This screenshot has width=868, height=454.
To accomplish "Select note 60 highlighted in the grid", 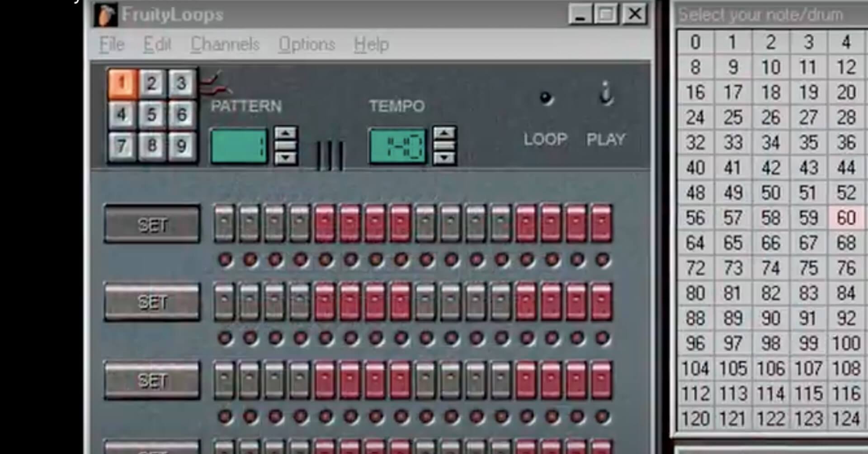I will point(846,218).
